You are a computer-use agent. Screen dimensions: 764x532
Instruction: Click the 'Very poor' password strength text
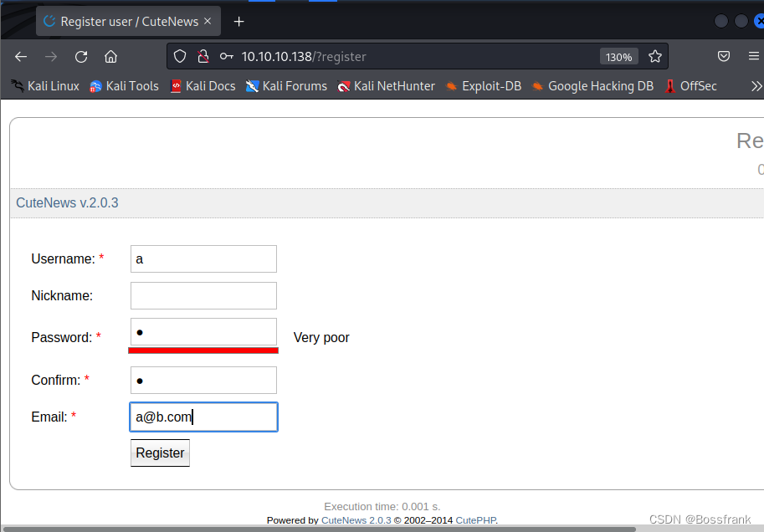pos(321,338)
